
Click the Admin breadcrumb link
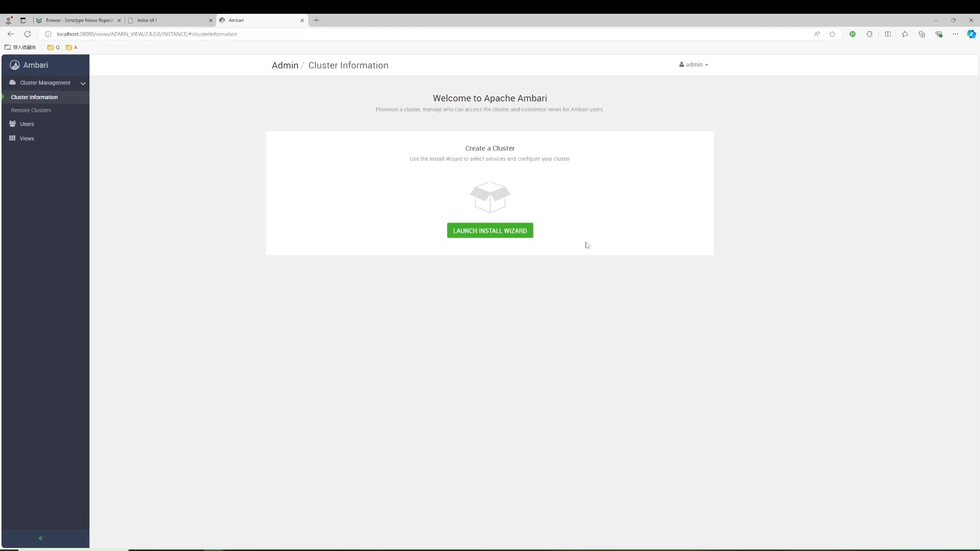coord(285,65)
